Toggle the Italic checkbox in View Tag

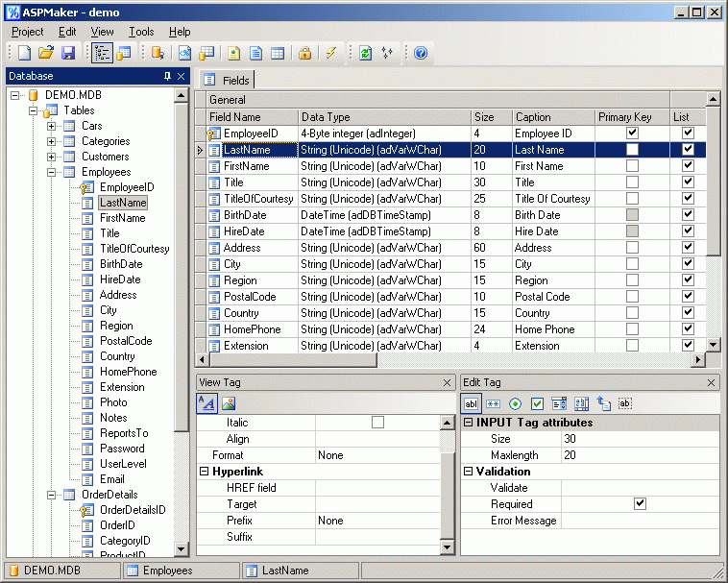[377, 422]
